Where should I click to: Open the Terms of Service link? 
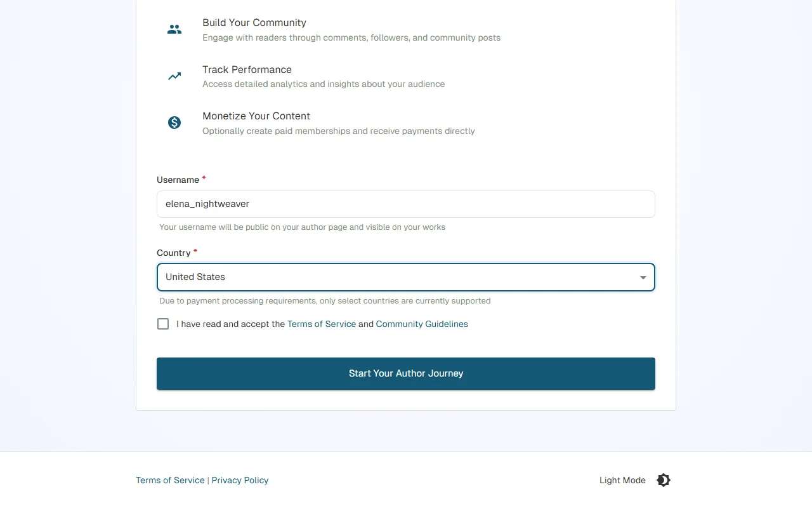click(321, 324)
